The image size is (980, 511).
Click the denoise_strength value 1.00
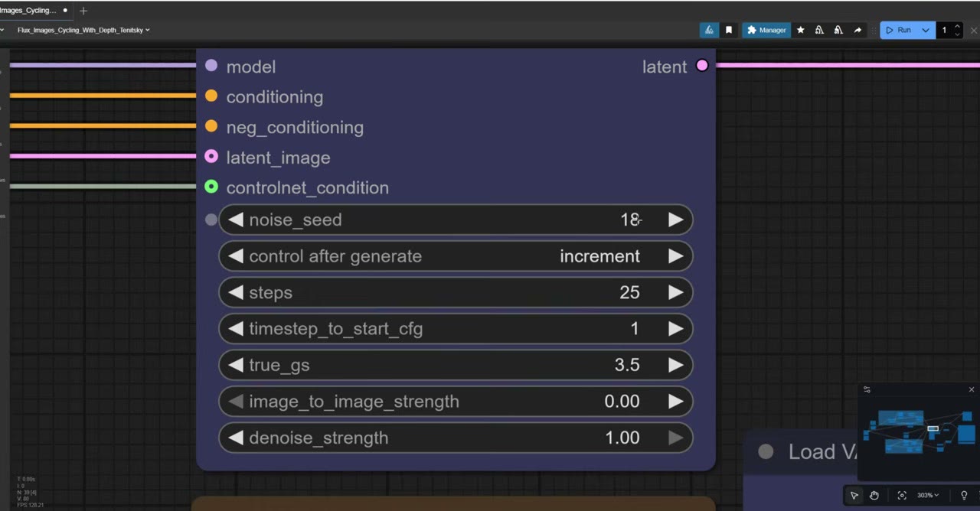pyautogui.click(x=622, y=438)
